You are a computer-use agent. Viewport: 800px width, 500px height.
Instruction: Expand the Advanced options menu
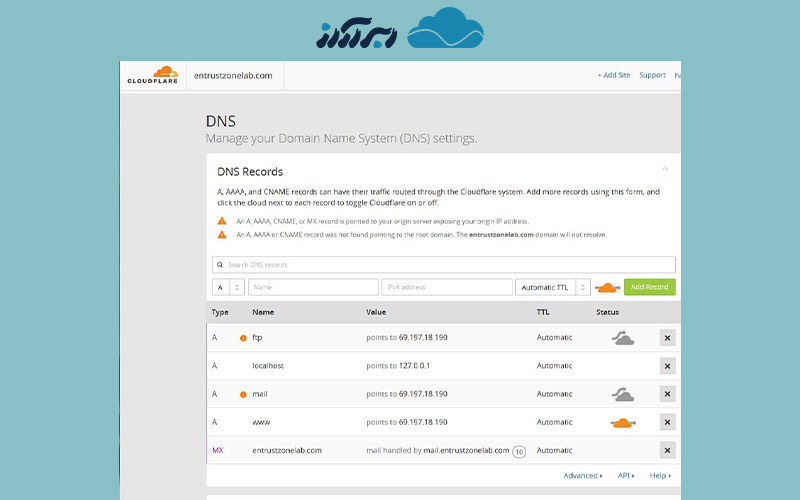[582, 476]
